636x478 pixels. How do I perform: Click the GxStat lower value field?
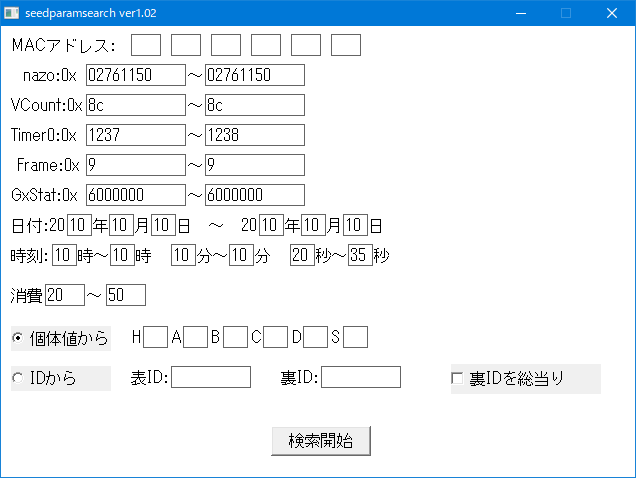click(x=136, y=195)
